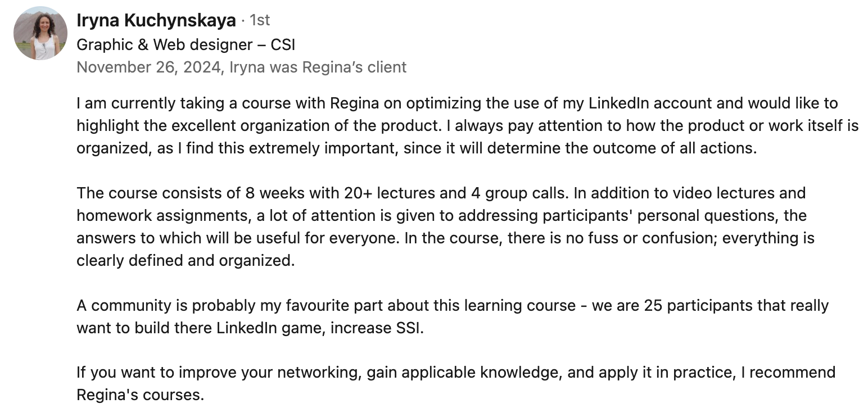
Task: Click the text "4 group calls" in the review
Action: [513, 193]
